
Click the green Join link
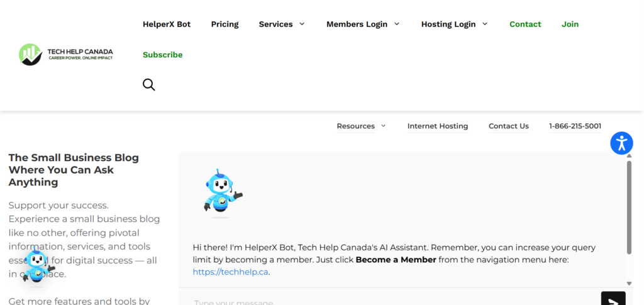point(570,25)
